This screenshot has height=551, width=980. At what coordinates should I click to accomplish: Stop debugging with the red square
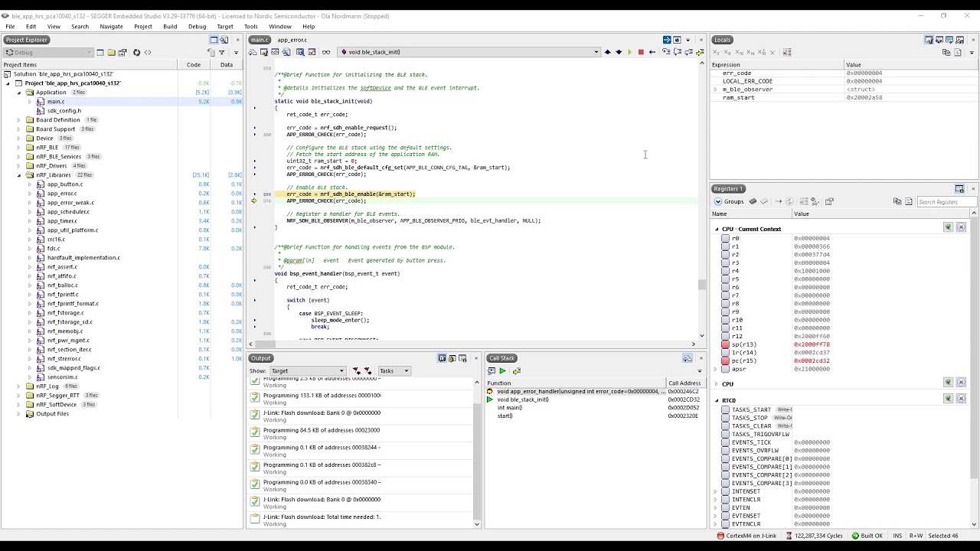coord(641,52)
